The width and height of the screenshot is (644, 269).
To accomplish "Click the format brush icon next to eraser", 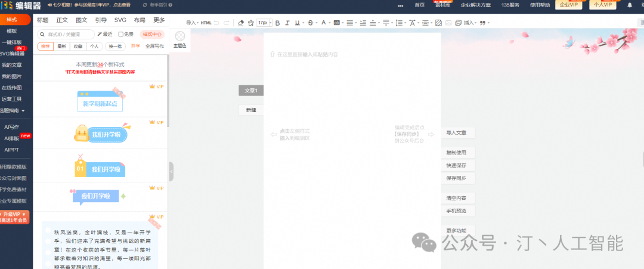I will tap(250, 23).
